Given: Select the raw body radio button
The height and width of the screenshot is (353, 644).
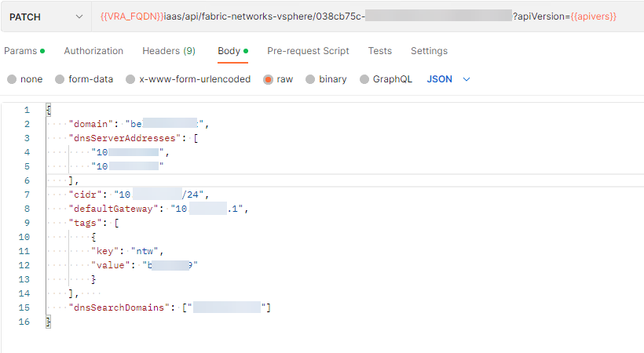Looking at the screenshot, I should click(268, 79).
